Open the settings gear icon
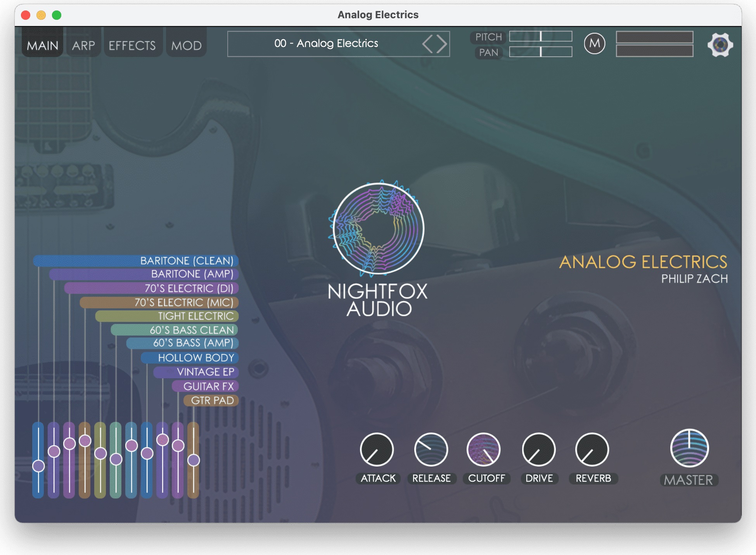The height and width of the screenshot is (555, 756). (x=720, y=45)
